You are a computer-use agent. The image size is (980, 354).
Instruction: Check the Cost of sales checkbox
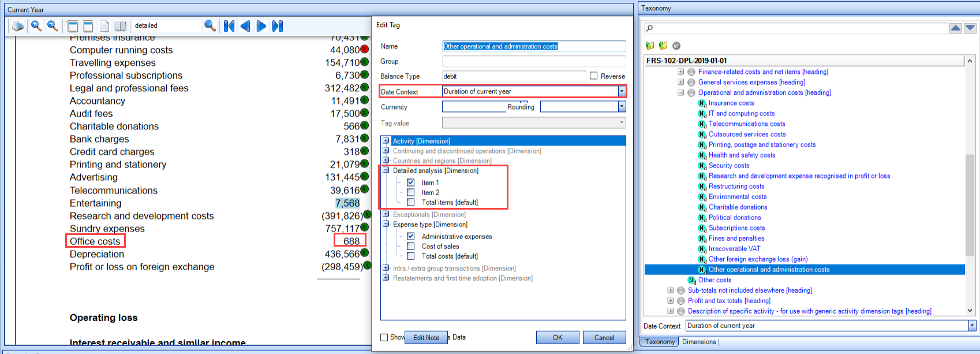411,246
